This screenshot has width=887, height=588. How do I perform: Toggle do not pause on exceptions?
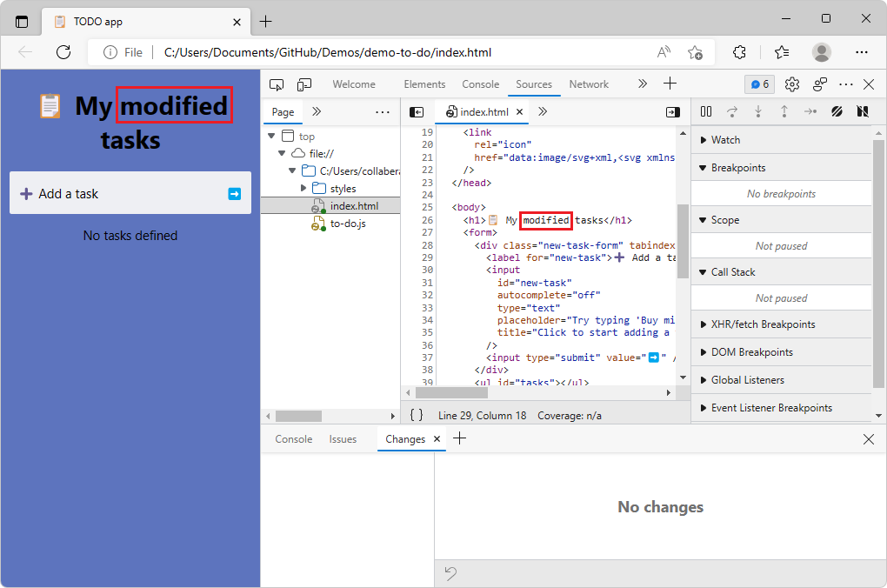862,111
